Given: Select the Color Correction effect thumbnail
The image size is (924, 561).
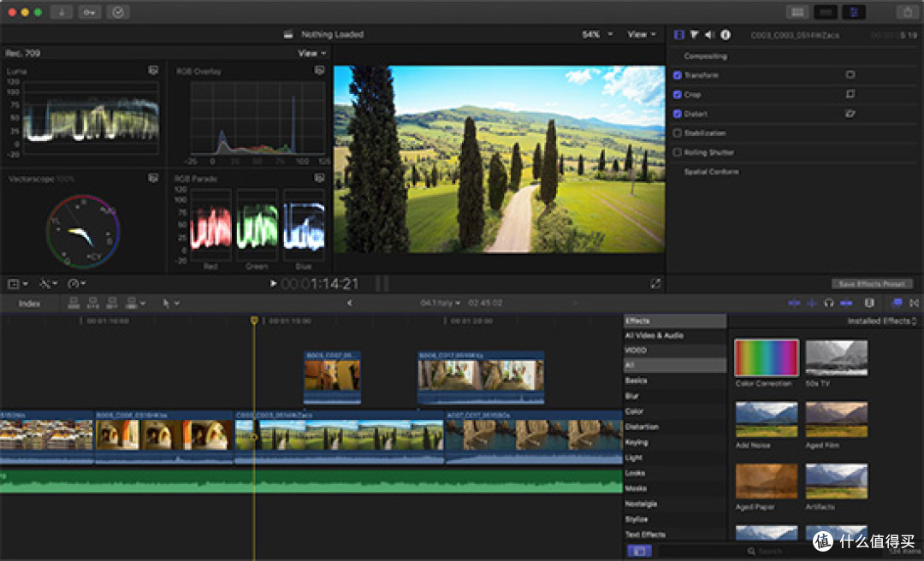Looking at the screenshot, I should tap(766, 357).
